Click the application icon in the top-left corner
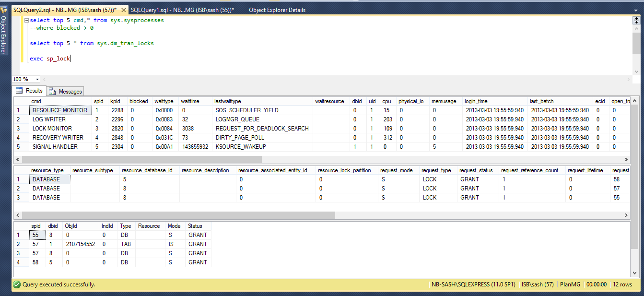 click(4, 9)
